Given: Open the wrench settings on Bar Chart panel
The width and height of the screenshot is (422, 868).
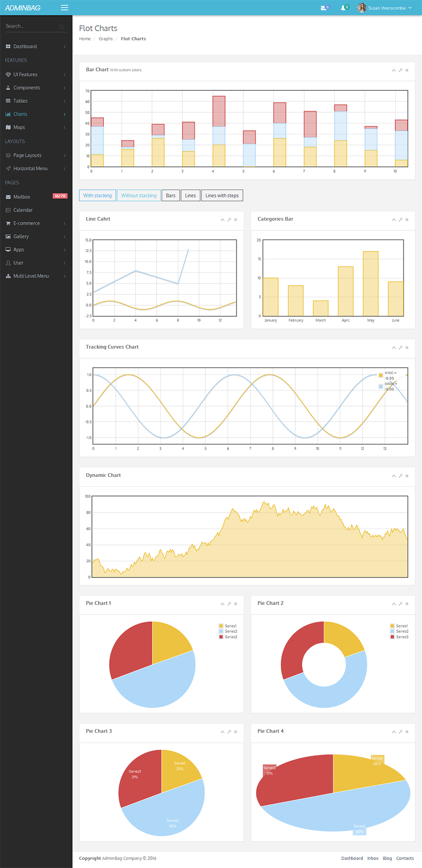Looking at the screenshot, I should pyautogui.click(x=400, y=70).
